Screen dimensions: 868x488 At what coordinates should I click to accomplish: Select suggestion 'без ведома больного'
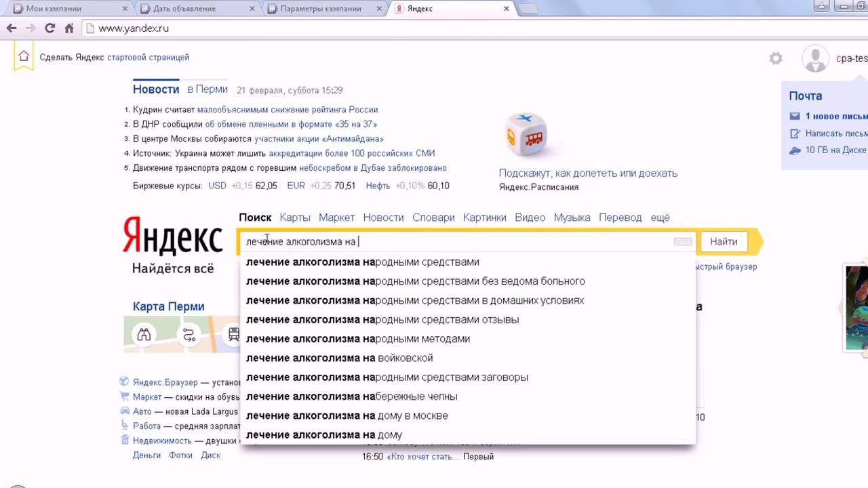[468, 281]
